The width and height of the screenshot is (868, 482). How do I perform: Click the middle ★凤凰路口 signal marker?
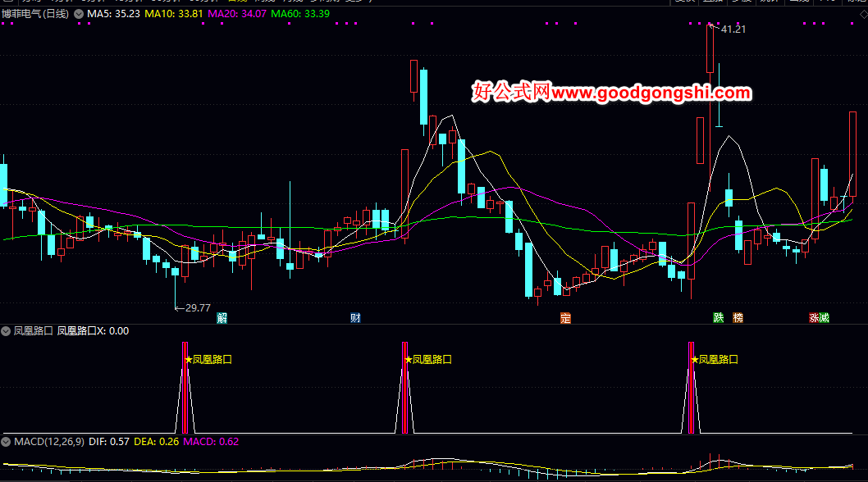[x=428, y=360]
